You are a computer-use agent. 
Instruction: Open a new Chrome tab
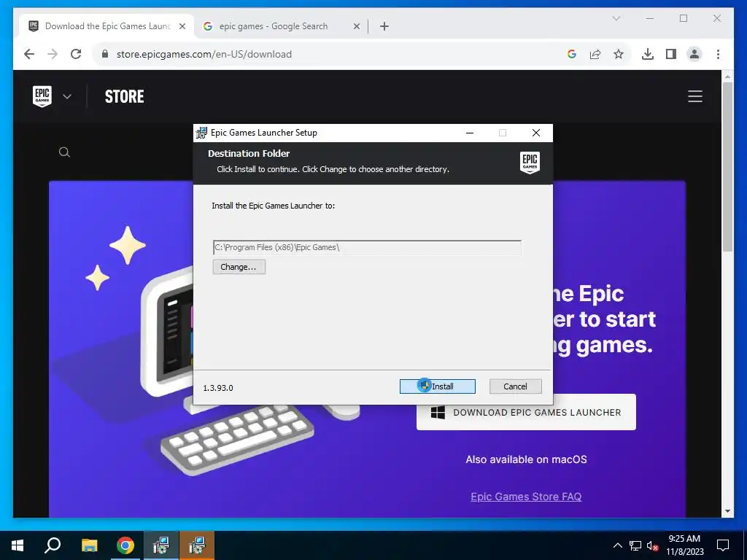point(384,26)
